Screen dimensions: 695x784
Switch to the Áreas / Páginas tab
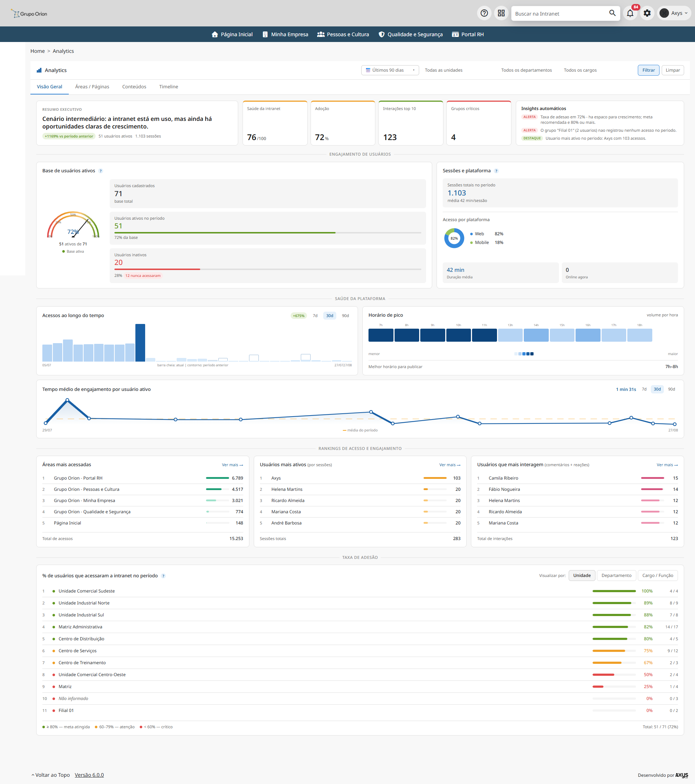(x=92, y=87)
